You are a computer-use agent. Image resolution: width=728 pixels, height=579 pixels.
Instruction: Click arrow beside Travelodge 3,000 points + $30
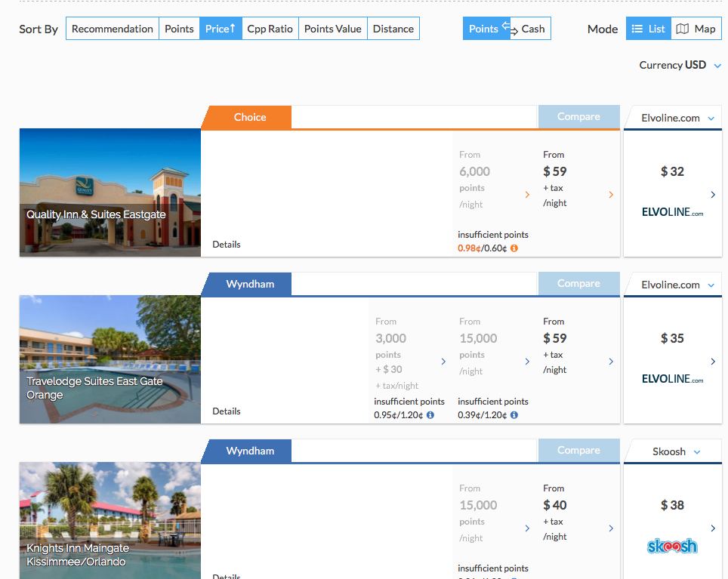pos(443,362)
